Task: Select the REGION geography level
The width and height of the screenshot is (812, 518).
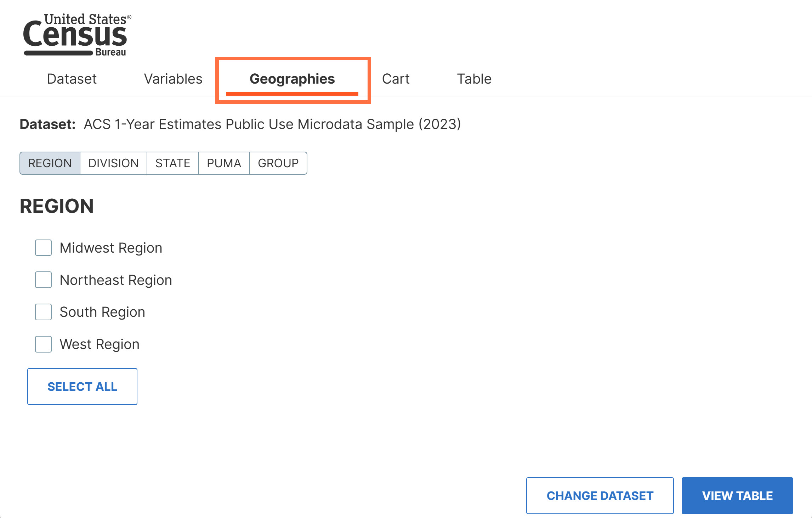Action: [x=50, y=163]
